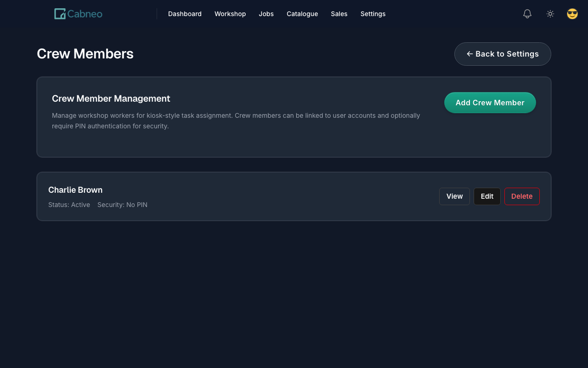This screenshot has width=588, height=368.
Task: Click the Crew Members page heading
Action: pos(85,54)
